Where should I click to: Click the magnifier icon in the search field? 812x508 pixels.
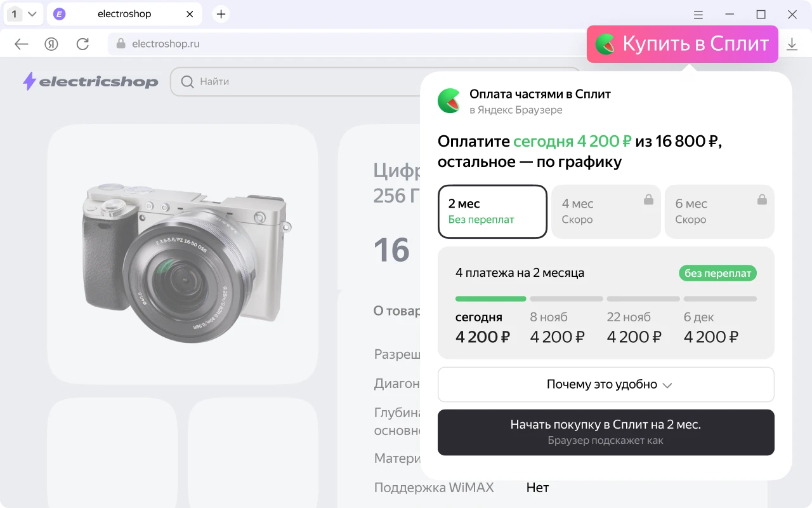[187, 81]
